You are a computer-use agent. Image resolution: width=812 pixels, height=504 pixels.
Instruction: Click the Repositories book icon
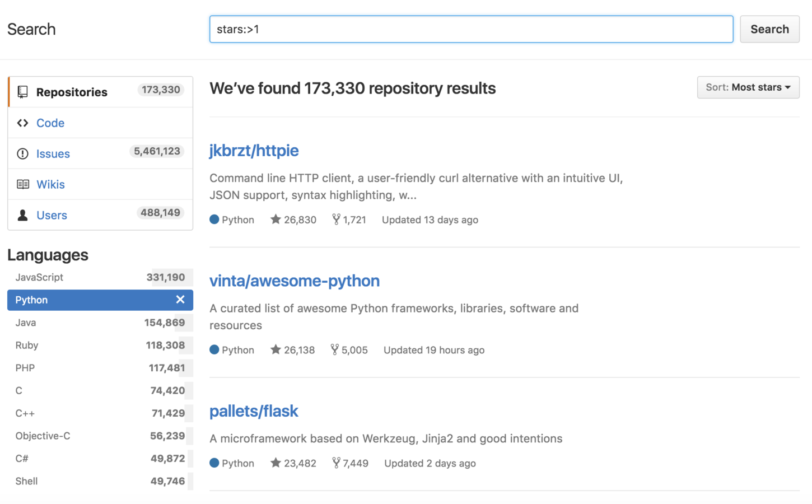pos(22,92)
